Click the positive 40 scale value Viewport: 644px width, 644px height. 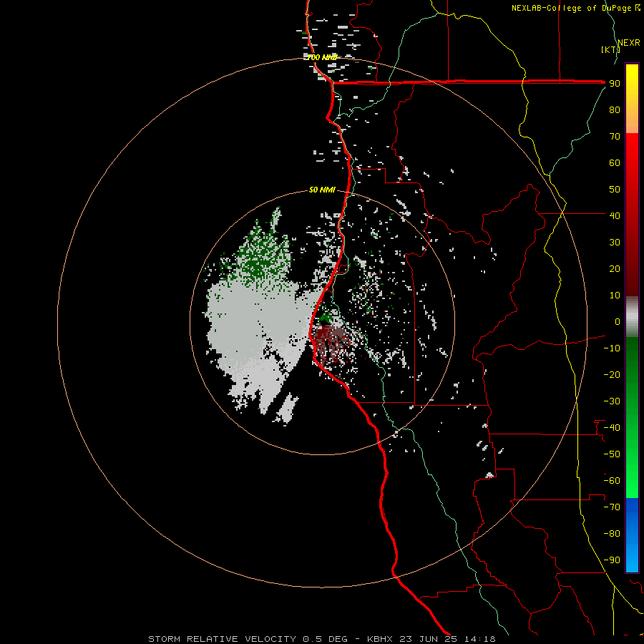(615, 215)
